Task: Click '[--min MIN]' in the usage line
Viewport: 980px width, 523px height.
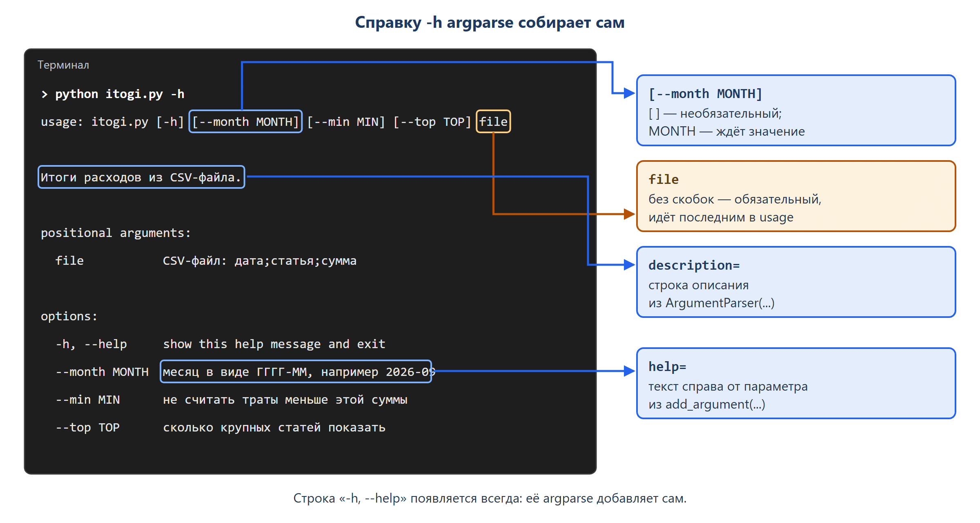Action: point(346,122)
